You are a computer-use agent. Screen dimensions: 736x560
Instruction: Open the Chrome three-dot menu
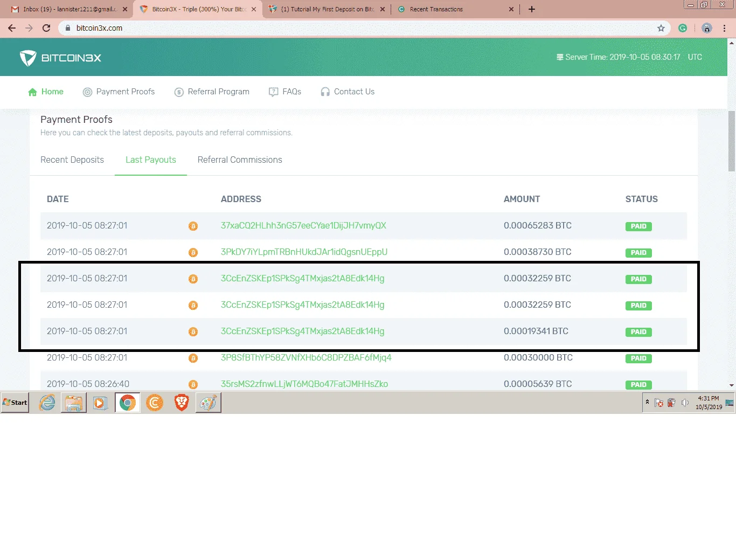(x=725, y=28)
